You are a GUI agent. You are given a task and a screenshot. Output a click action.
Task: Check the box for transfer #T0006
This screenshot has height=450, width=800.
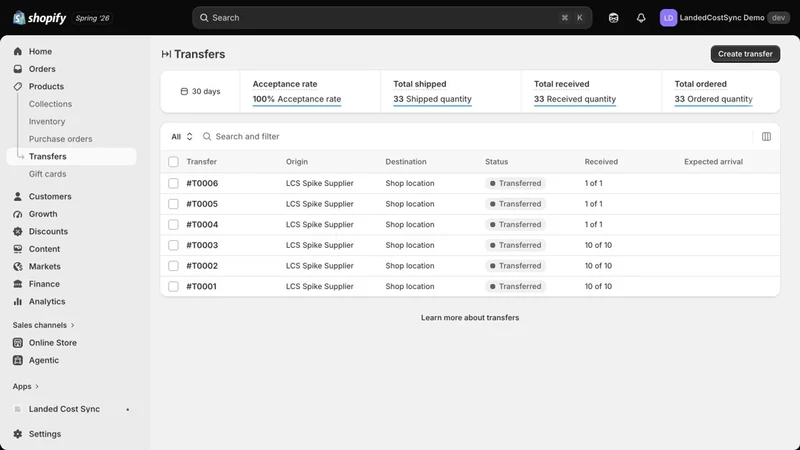[173, 183]
